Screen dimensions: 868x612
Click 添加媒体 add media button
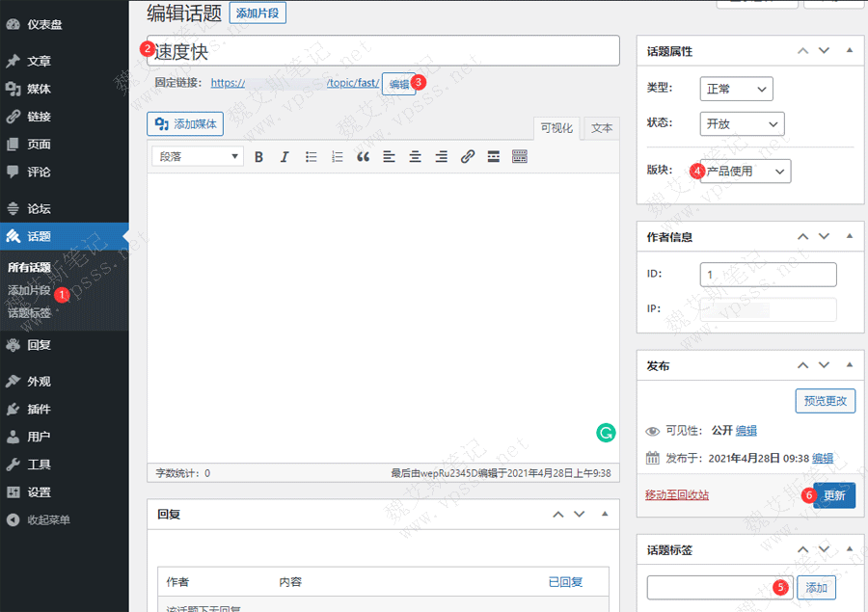[x=185, y=124]
